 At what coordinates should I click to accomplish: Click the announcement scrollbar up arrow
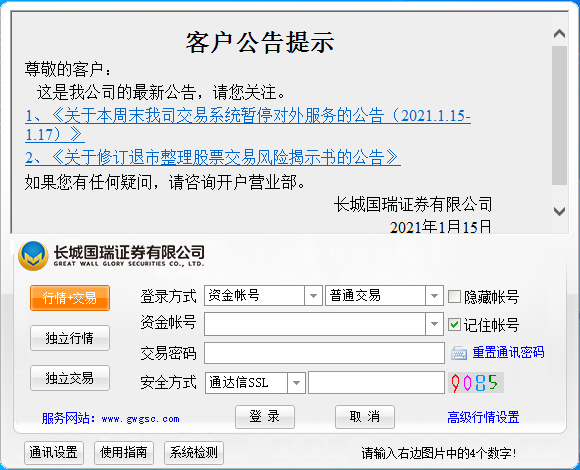(559, 34)
